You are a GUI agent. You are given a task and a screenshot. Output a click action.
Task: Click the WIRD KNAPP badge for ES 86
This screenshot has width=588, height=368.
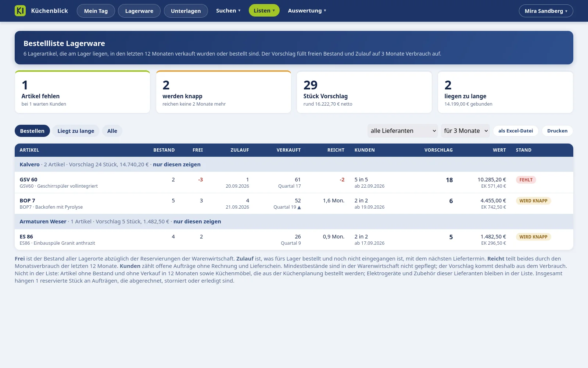click(x=533, y=237)
